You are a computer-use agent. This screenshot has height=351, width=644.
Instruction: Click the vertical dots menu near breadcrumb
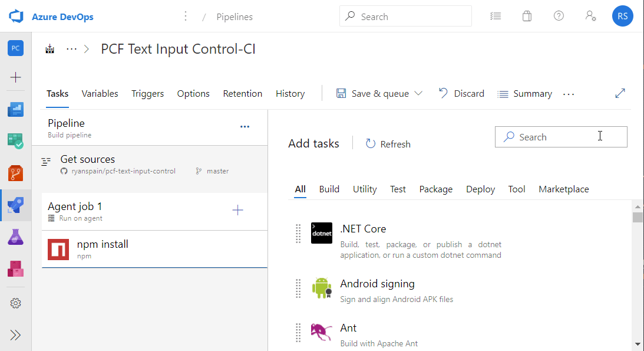[x=186, y=16]
